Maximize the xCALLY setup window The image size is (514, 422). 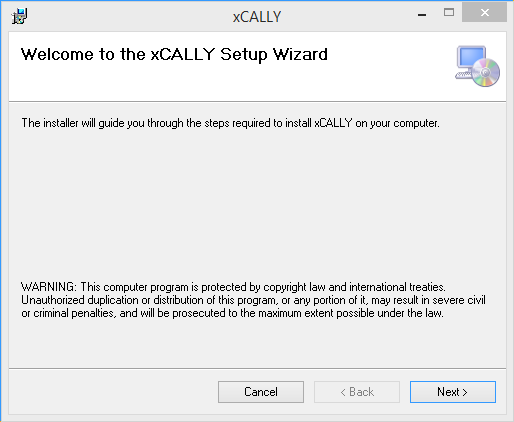click(449, 13)
